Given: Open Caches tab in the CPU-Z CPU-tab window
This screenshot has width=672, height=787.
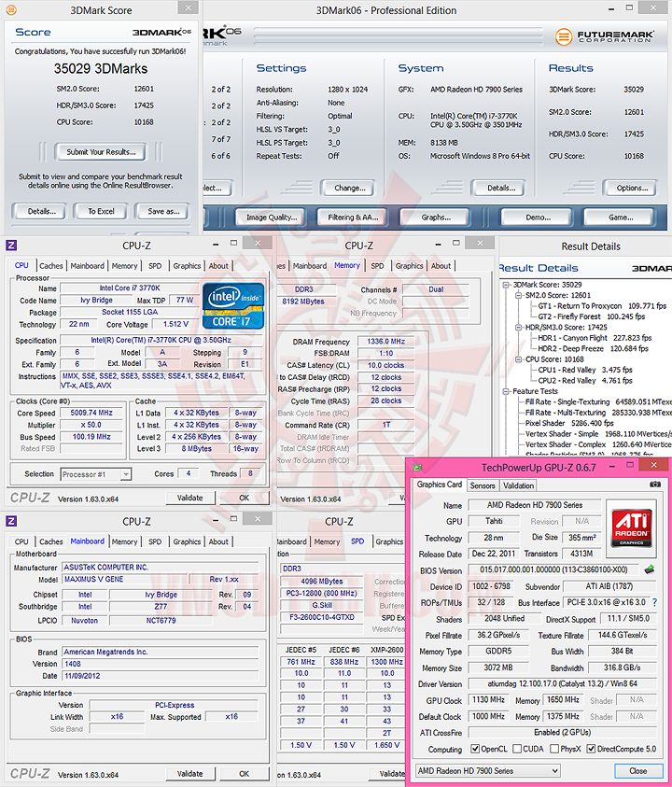Looking at the screenshot, I should pos(51,265).
